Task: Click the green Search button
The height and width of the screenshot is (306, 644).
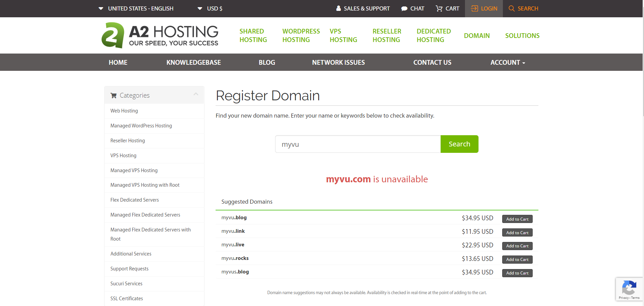Action: click(x=459, y=144)
